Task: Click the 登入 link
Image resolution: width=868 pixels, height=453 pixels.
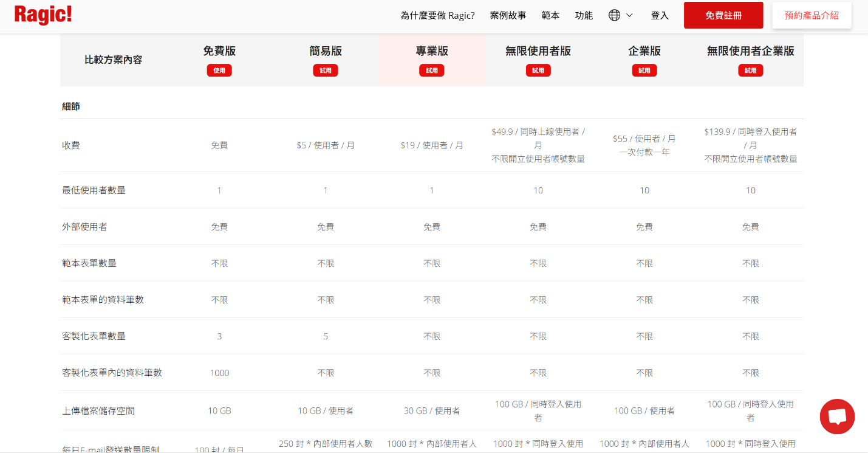Action: [660, 15]
